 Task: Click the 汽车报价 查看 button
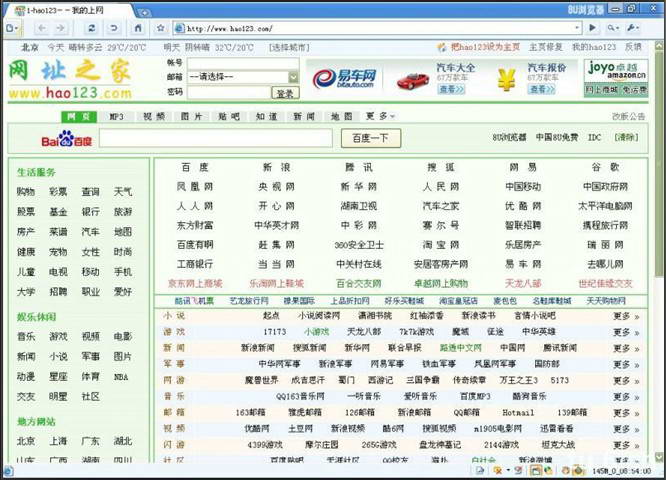click(542, 89)
